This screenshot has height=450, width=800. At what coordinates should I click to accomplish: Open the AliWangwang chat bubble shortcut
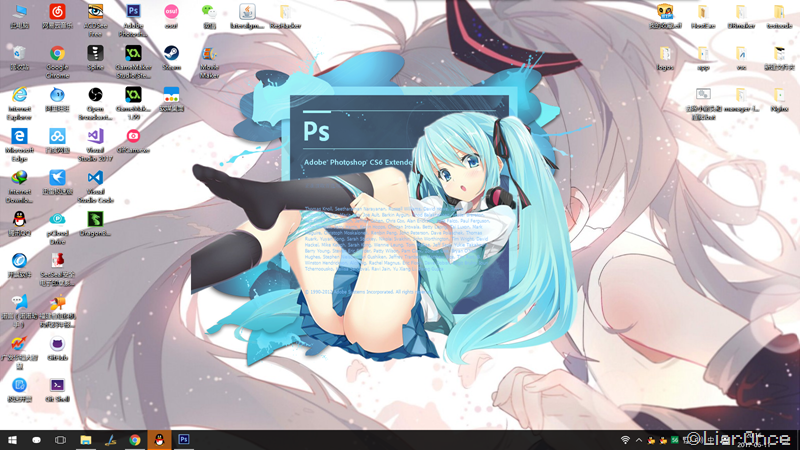(19, 302)
